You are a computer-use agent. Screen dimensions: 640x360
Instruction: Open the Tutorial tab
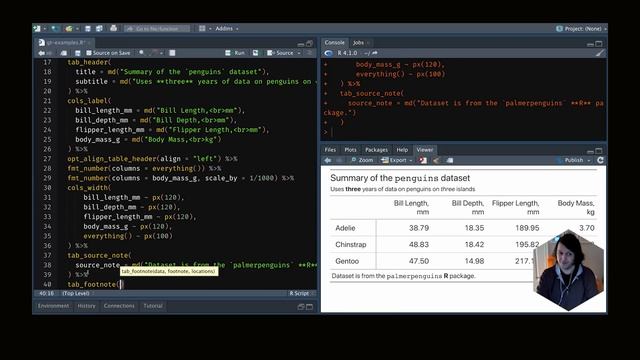[x=153, y=306]
